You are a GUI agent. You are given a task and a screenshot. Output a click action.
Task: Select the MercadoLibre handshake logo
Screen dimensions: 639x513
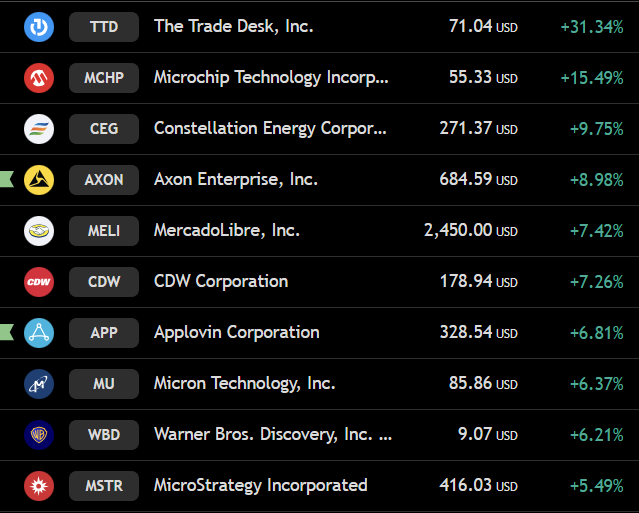(39, 231)
